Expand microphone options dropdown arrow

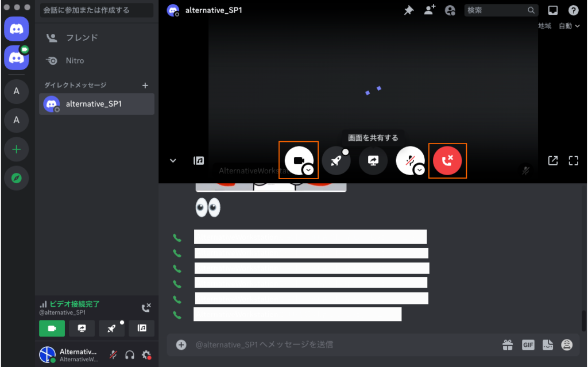click(420, 170)
